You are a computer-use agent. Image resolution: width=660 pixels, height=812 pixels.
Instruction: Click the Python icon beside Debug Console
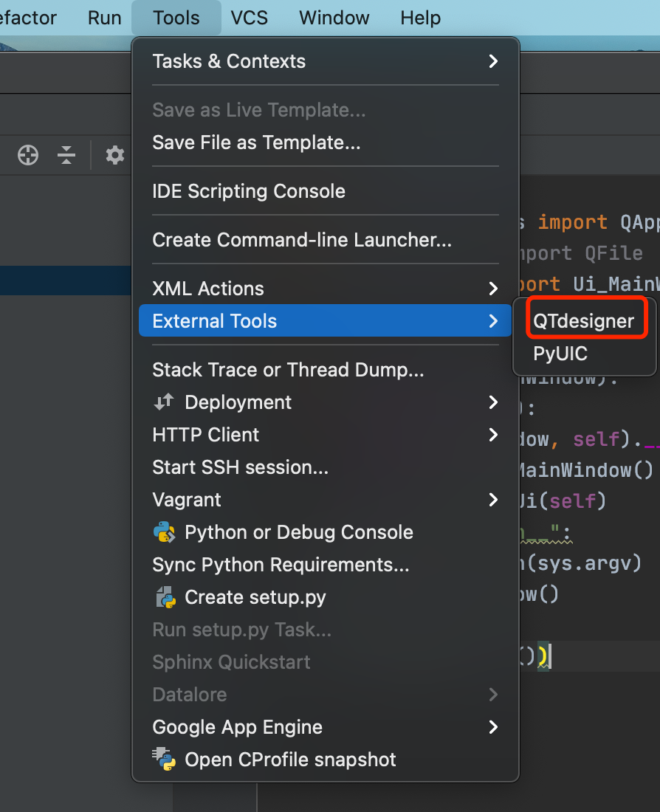click(164, 532)
